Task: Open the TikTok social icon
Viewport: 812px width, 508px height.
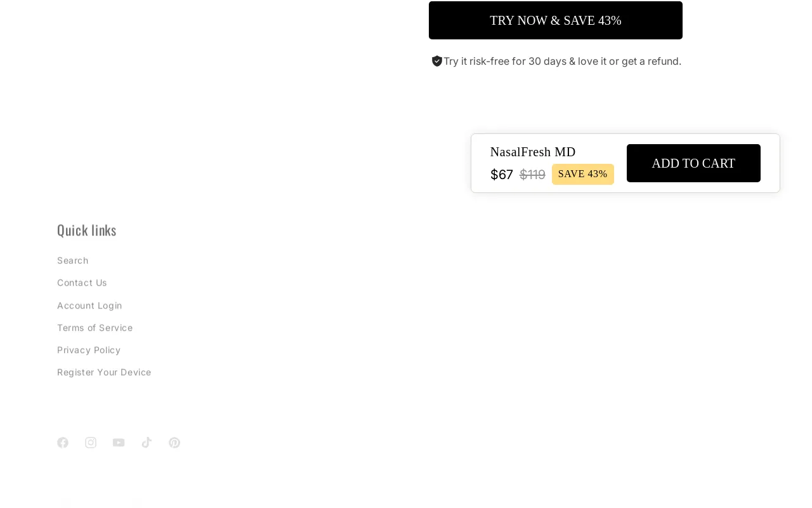Action: point(147,443)
